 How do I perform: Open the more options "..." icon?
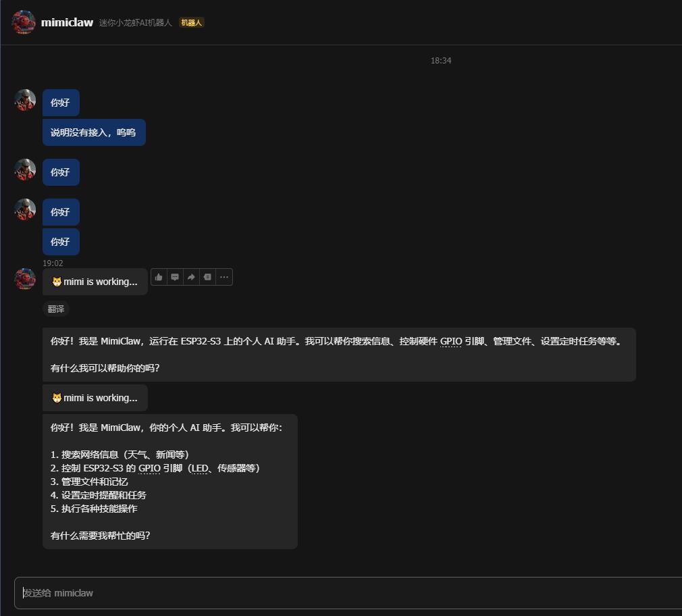click(x=223, y=277)
